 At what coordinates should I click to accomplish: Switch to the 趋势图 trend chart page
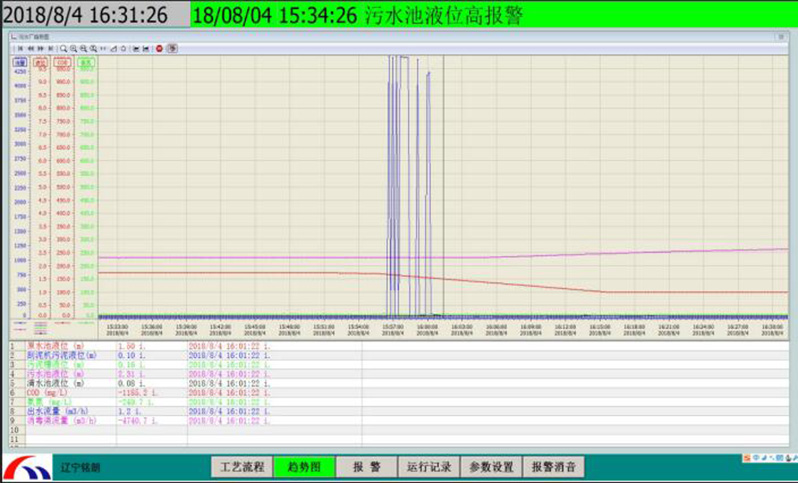coord(302,467)
